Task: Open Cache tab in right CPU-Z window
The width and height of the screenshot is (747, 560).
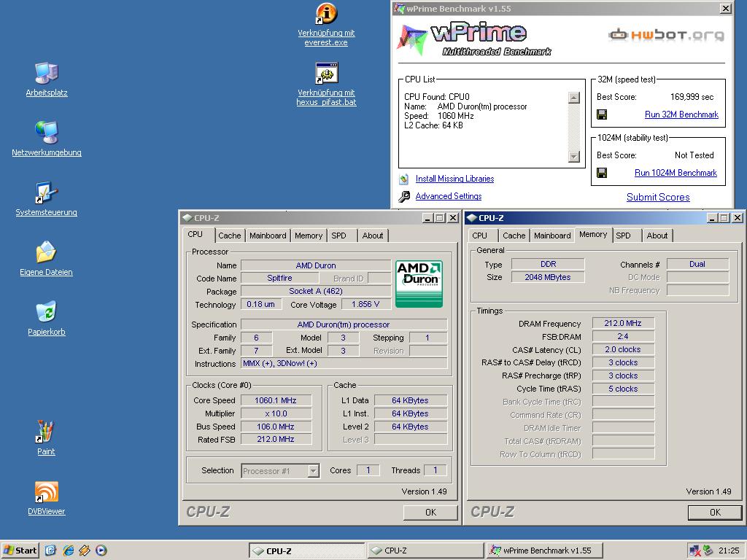Action: [x=514, y=236]
